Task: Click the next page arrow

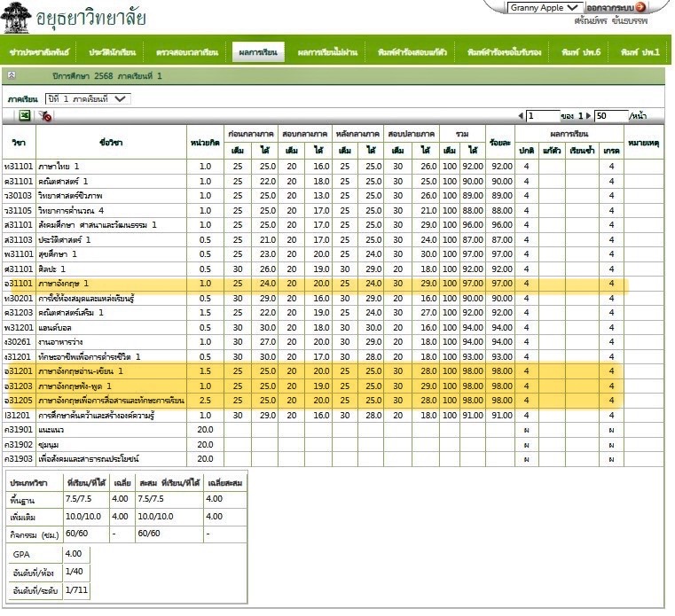Action: point(588,116)
